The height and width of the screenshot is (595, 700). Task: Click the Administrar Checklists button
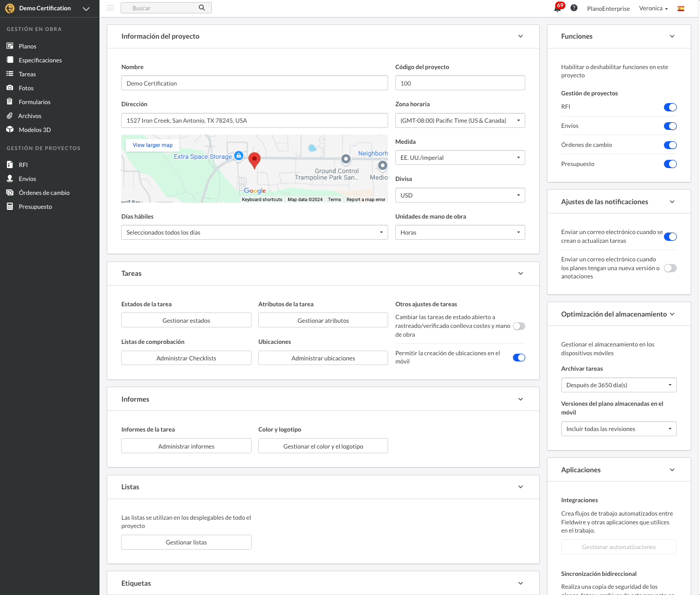click(186, 358)
